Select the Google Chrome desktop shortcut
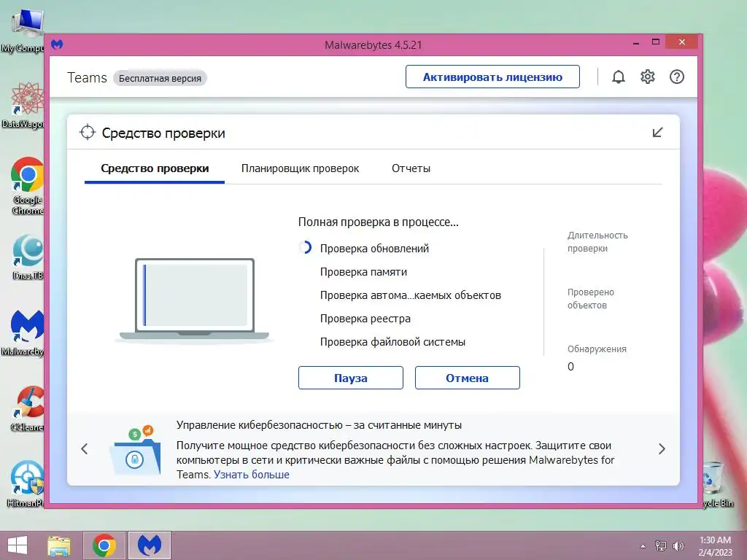This screenshot has height=560, width=747. pos(27,186)
